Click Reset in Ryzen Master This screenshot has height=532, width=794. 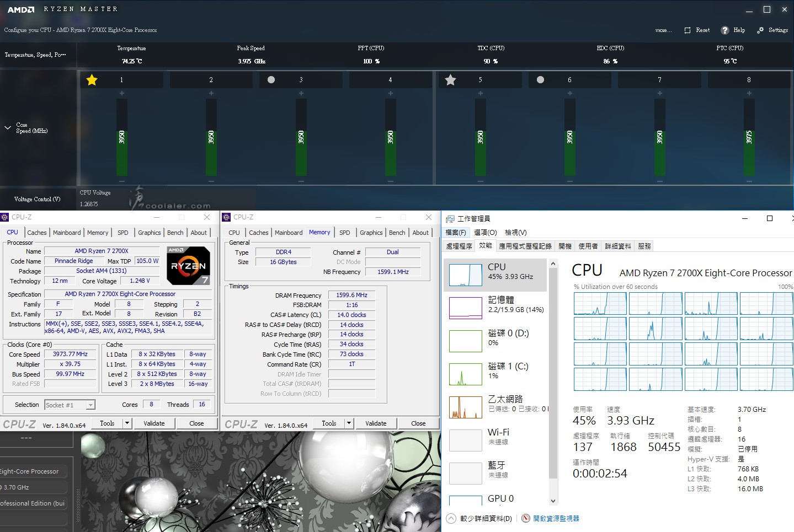click(x=697, y=30)
